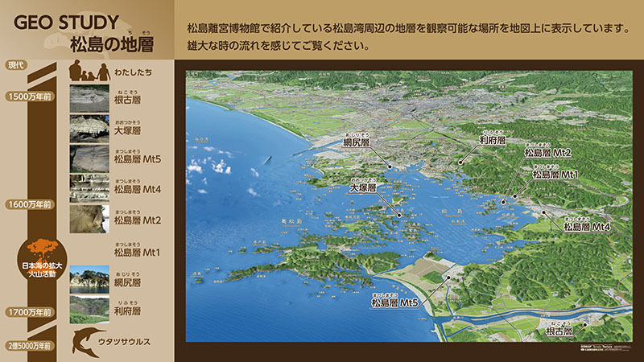This screenshot has height=362, width=644.
Task: Open the 網尻層 coastal photo thumbnail
Action: 89,278
